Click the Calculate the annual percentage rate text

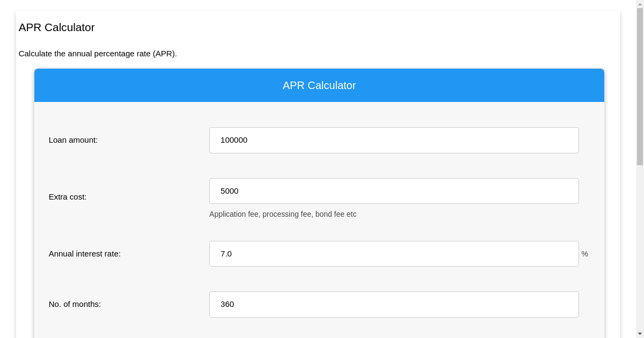(98, 54)
